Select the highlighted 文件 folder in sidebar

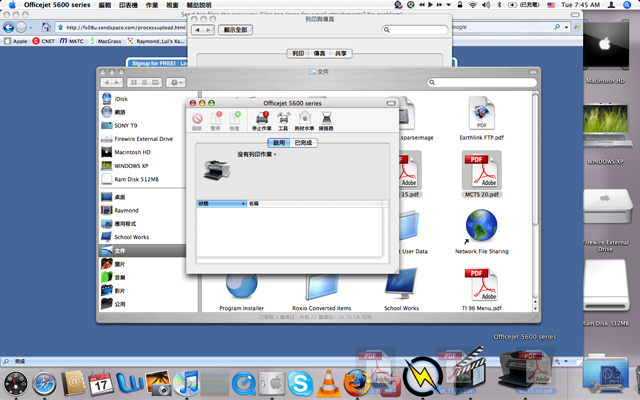tap(143, 250)
